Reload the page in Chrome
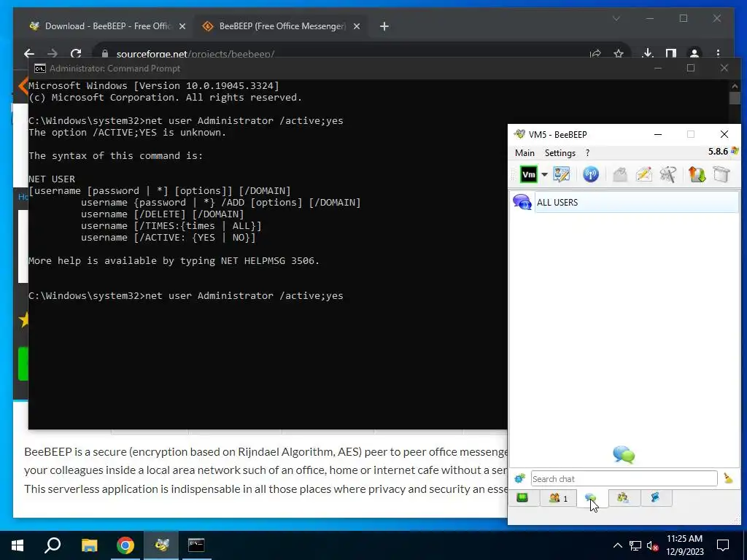747x560 pixels. tap(76, 53)
